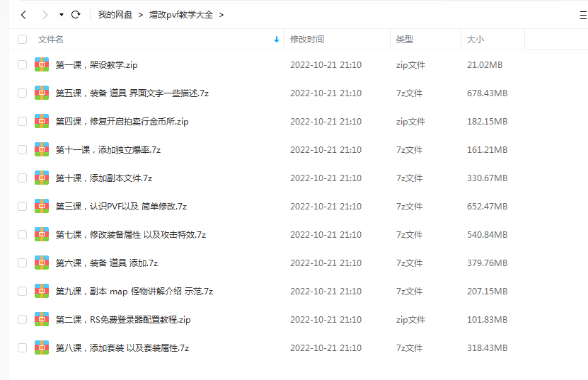Refresh the current folder listing
This screenshot has height=380, width=588.
[76, 14]
